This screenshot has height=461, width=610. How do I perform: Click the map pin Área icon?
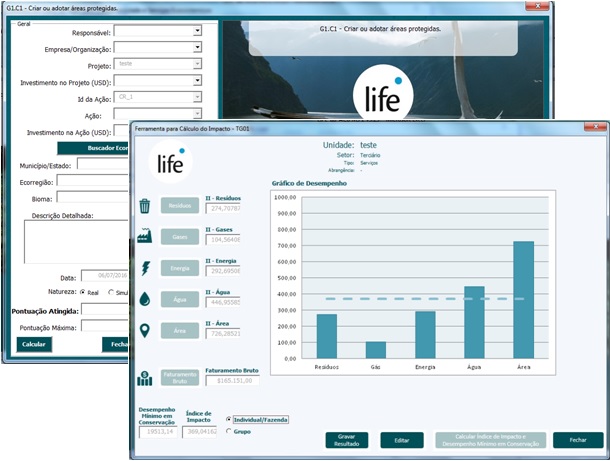pyautogui.click(x=145, y=330)
